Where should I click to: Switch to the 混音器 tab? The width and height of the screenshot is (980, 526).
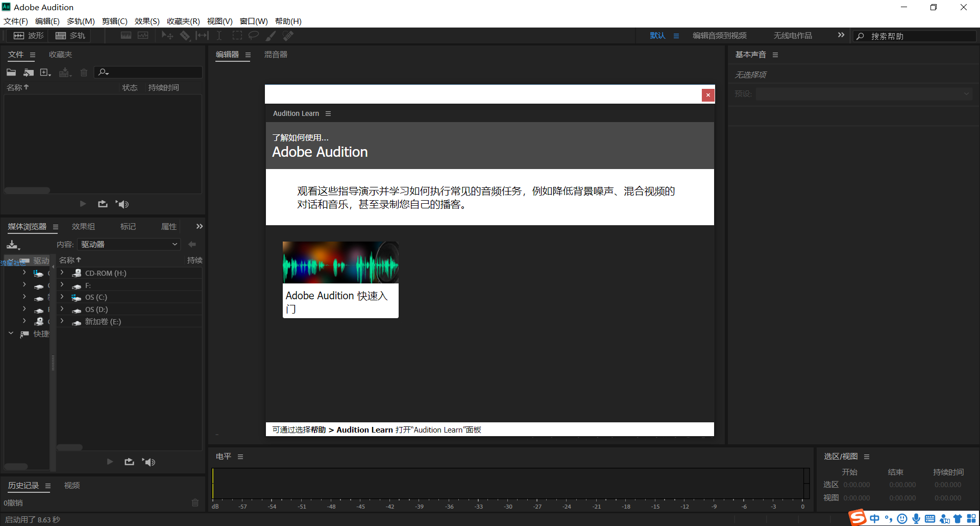click(x=276, y=55)
